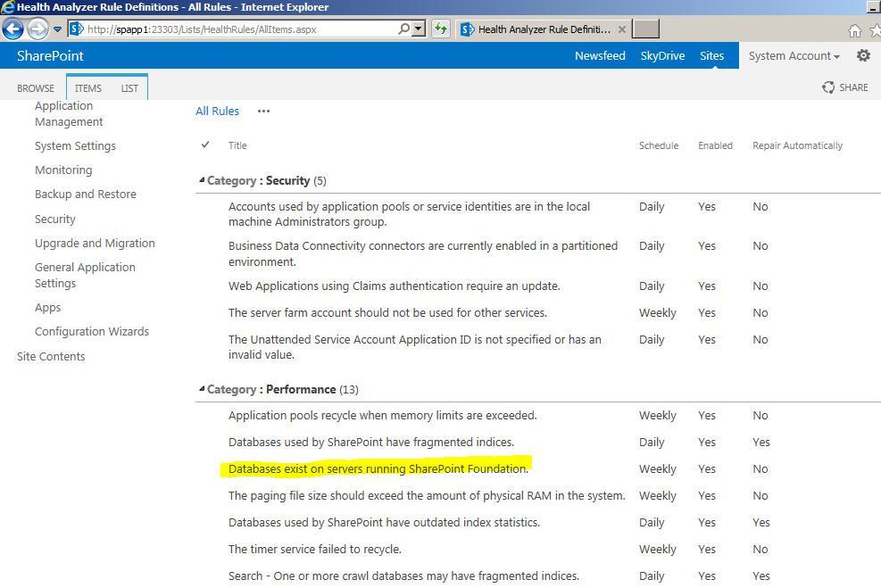Collapse the Performance category group
This screenshot has width=881, height=588.
202,389
